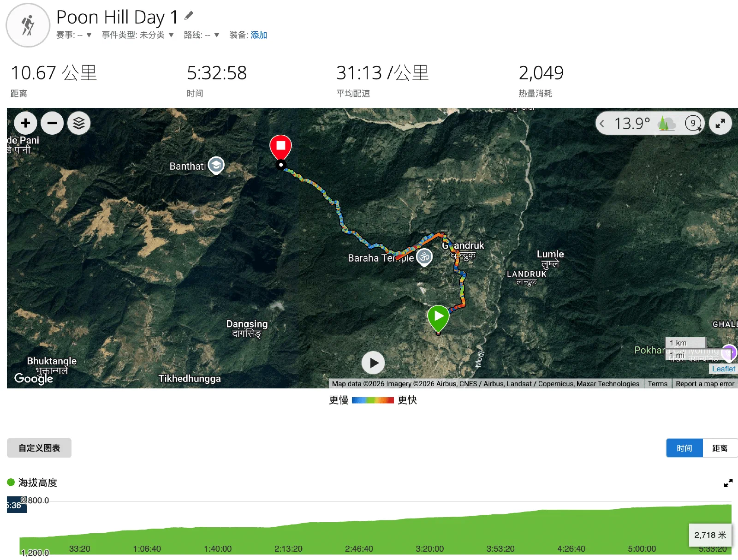Open the 自定义图表 button

(39, 448)
